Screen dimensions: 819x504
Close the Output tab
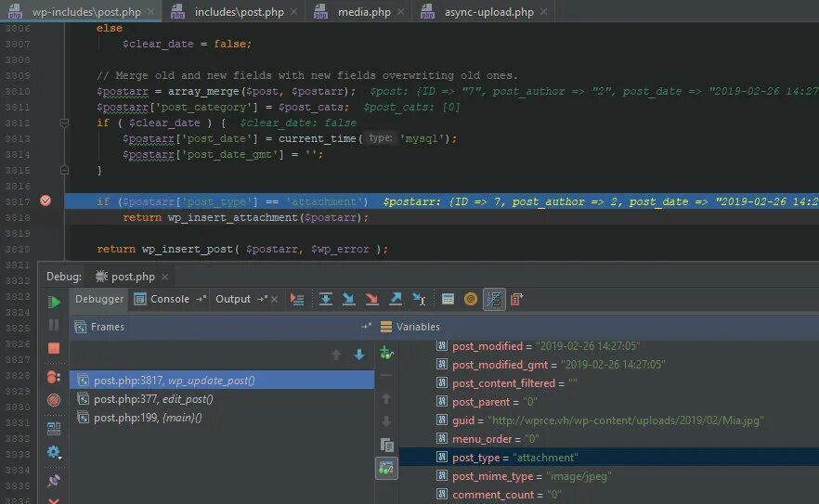pyautogui.click(x=274, y=299)
